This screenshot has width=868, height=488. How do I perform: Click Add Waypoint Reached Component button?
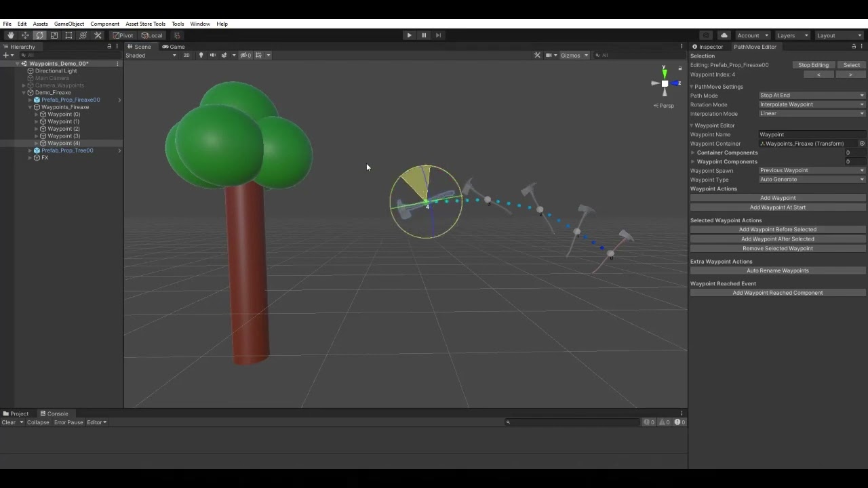pos(778,293)
